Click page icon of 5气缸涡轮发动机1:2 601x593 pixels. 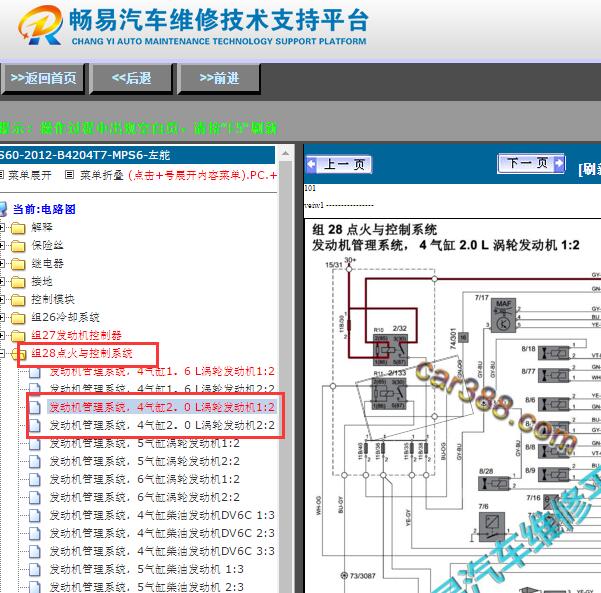pyautogui.click(x=35, y=444)
